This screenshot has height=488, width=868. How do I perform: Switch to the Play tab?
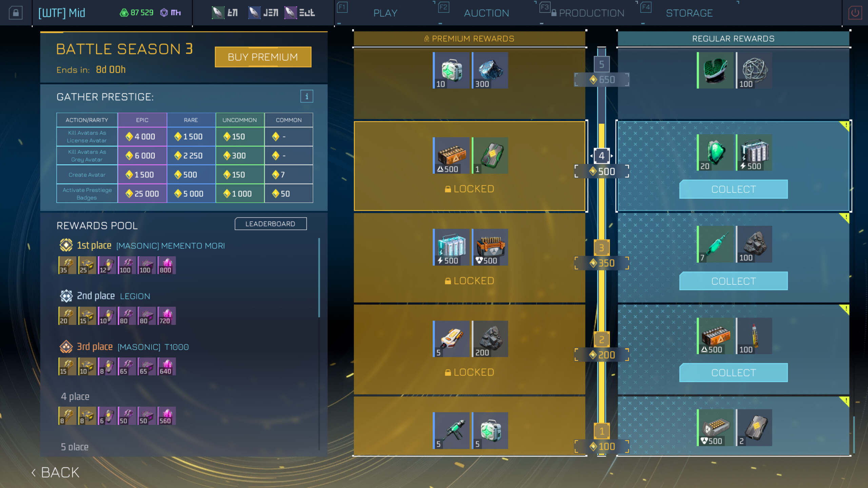pos(385,13)
